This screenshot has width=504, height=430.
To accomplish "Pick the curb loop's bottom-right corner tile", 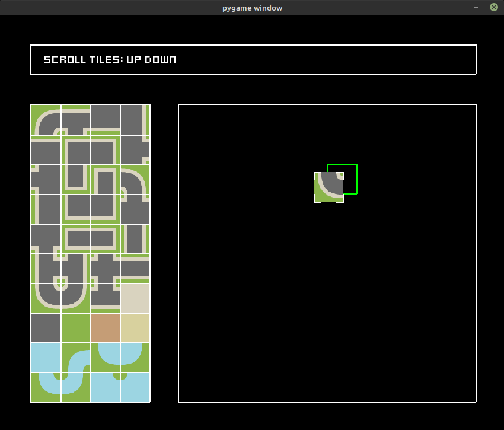I will 106,209.
